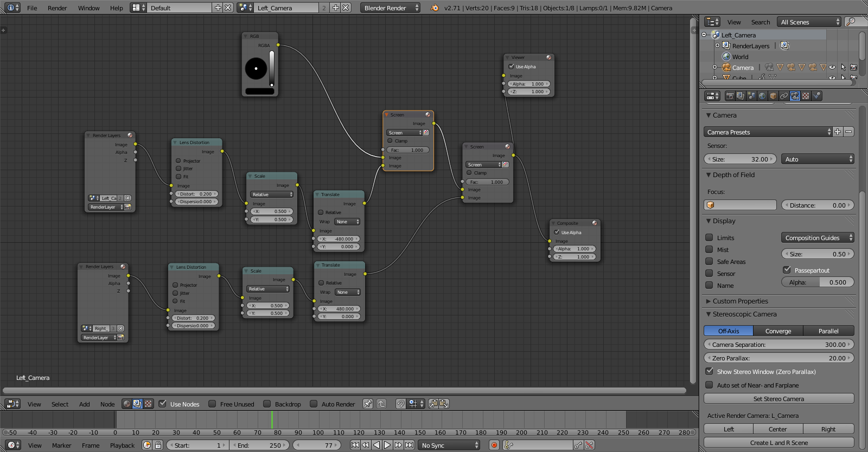Open the Render properties tab icon
The image size is (868, 452).
pyautogui.click(x=730, y=96)
